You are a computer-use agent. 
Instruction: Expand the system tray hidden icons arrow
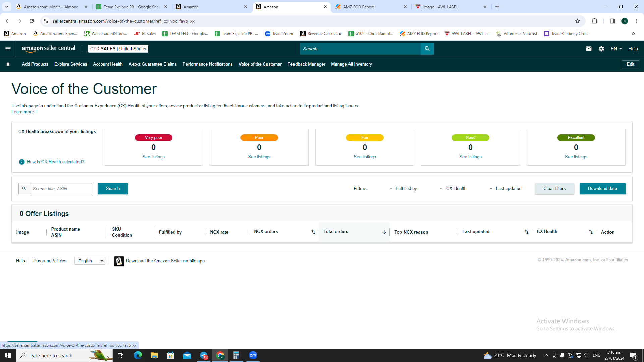546,355
